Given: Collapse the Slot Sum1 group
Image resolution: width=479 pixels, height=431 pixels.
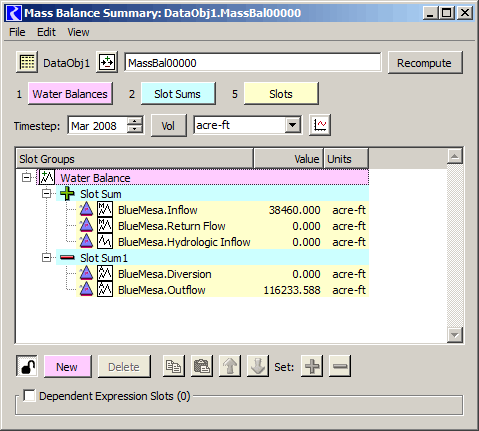Looking at the screenshot, I should 46,258.
